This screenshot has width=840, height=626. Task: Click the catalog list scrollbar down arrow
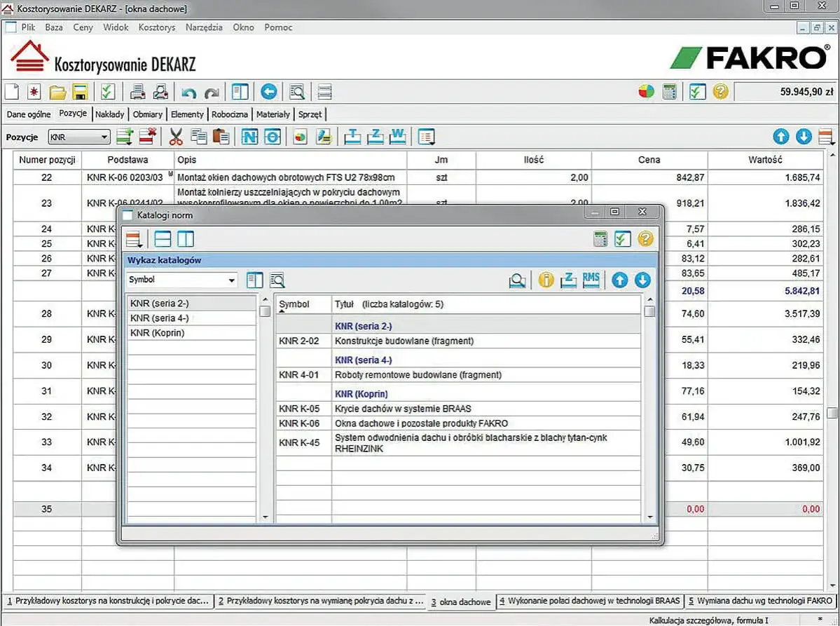click(265, 517)
